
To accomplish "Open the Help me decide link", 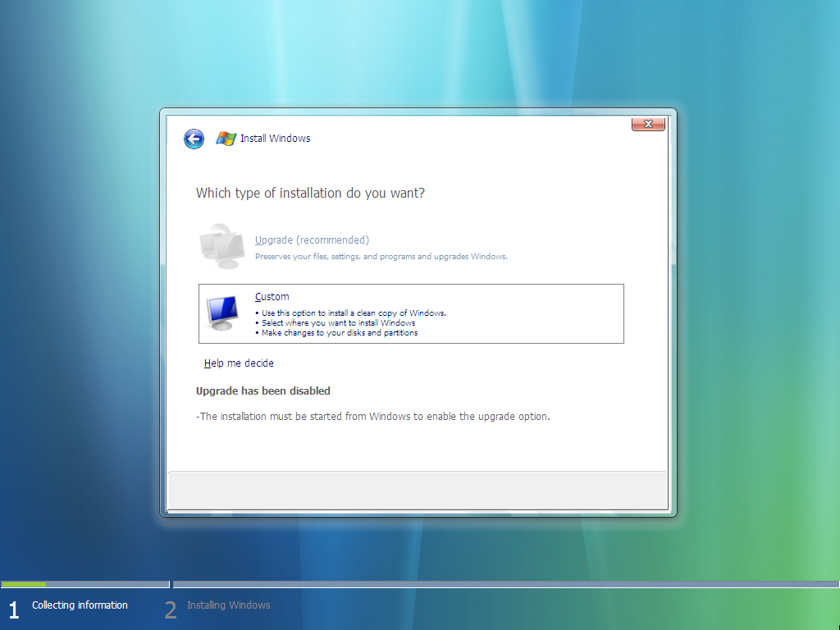I will coord(239,363).
